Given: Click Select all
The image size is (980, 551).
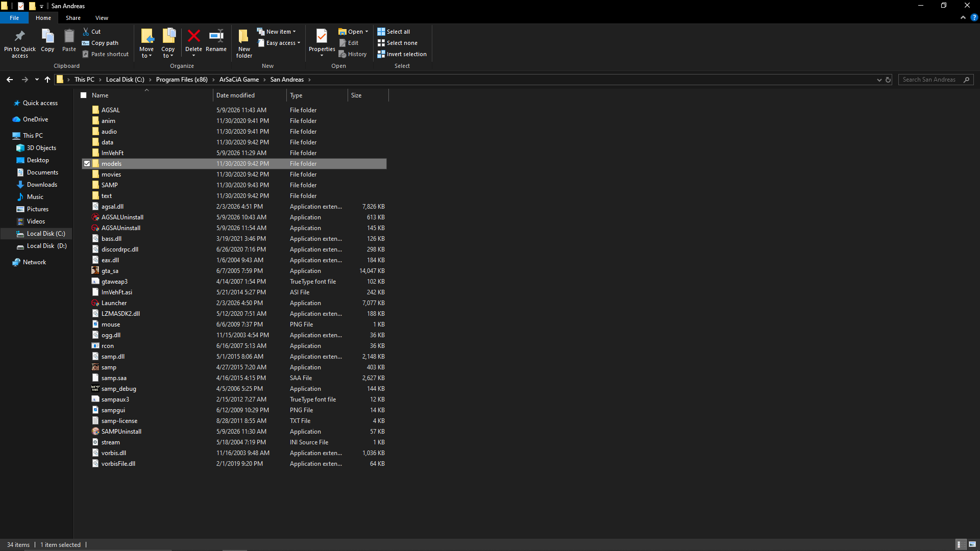Looking at the screenshot, I should coord(394,32).
